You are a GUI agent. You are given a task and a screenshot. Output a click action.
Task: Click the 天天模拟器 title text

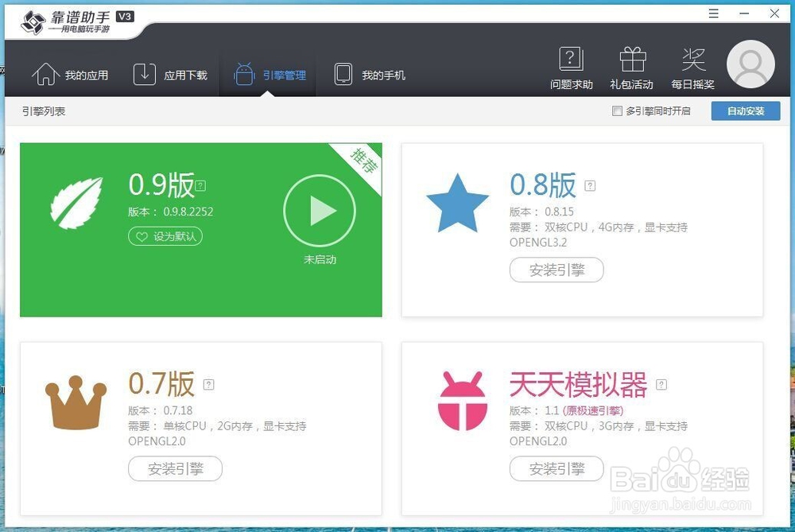point(579,384)
